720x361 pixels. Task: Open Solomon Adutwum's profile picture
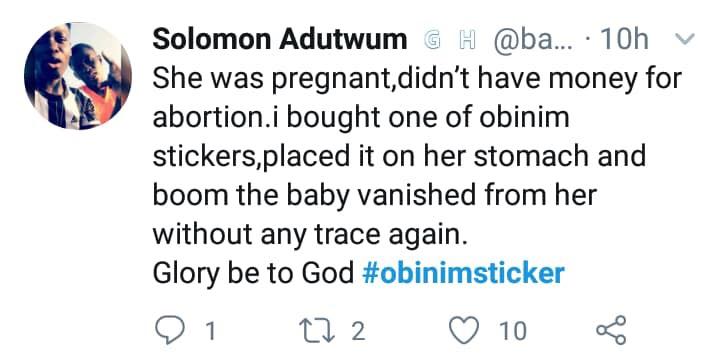(x=78, y=76)
